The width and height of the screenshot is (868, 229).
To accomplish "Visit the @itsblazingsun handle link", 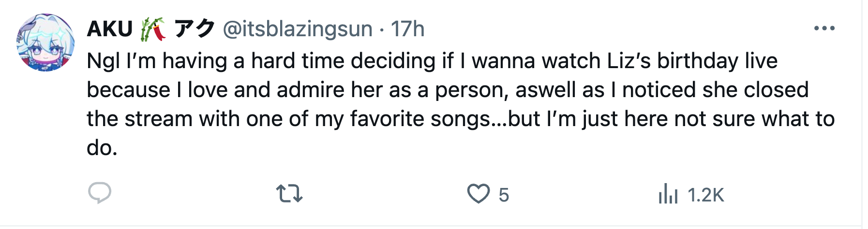I will click(298, 29).
